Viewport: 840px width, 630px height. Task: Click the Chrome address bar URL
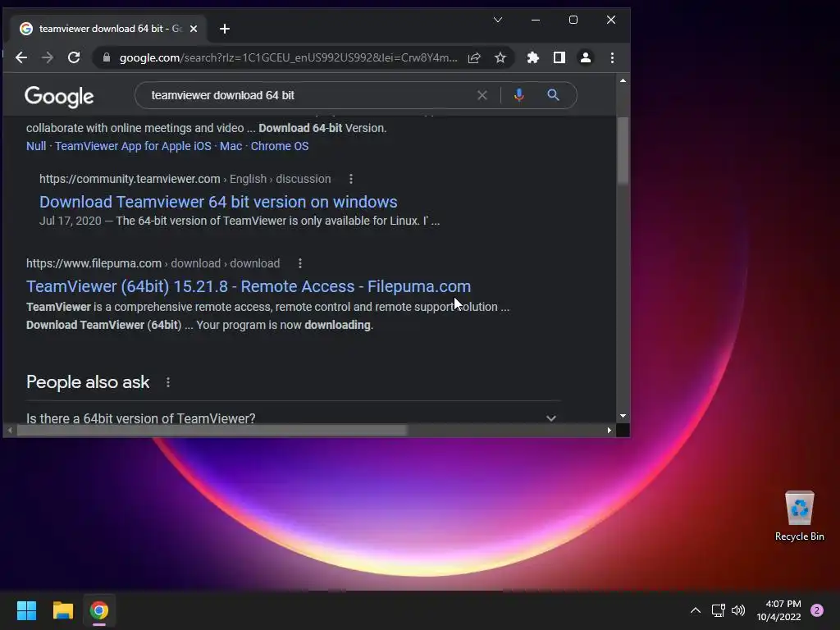tap(288, 58)
